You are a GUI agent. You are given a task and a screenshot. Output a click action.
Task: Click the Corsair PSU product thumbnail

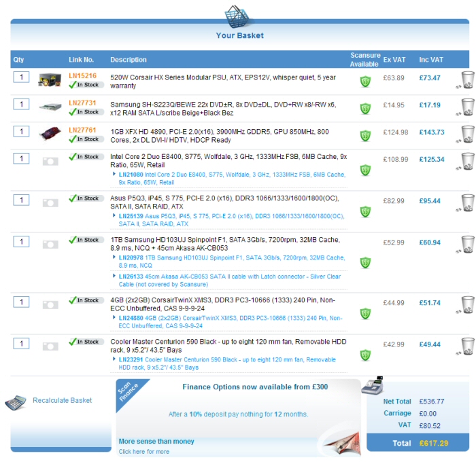coord(50,79)
